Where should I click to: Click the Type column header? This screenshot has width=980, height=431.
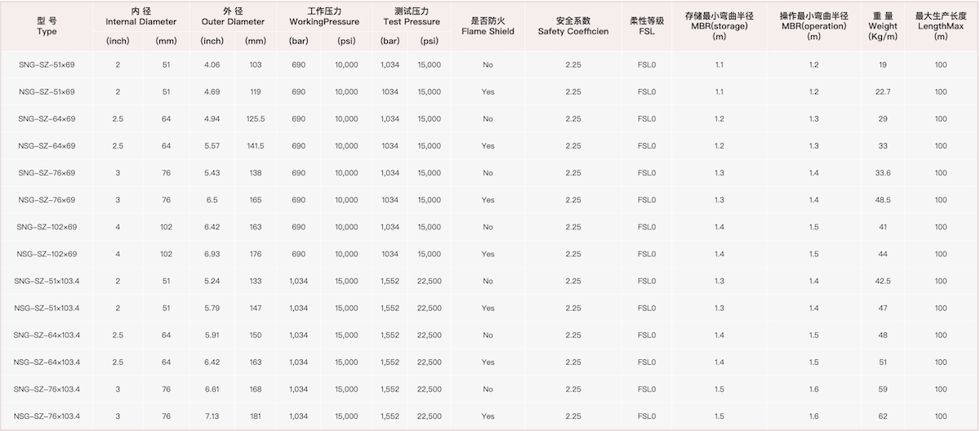click(47, 25)
